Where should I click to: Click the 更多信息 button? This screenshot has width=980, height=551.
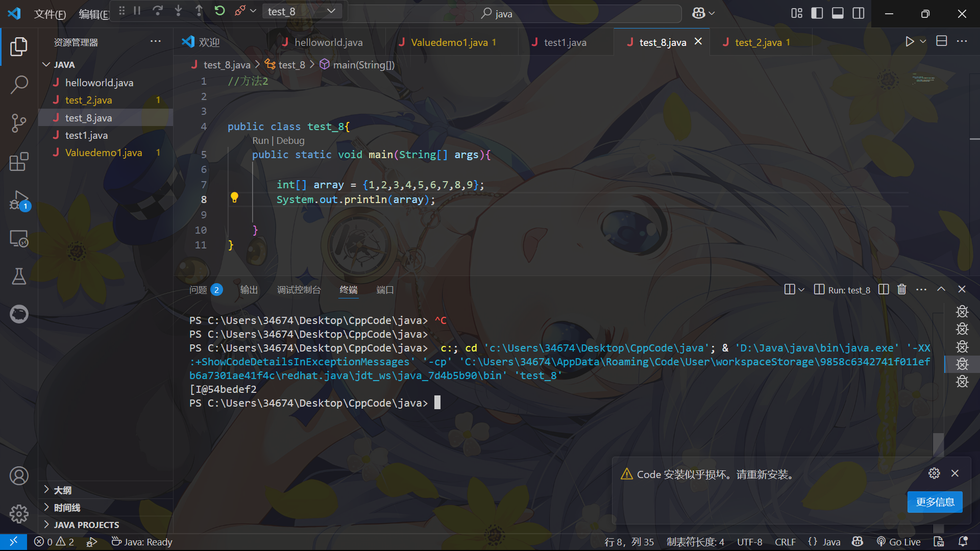pos(935,502)
